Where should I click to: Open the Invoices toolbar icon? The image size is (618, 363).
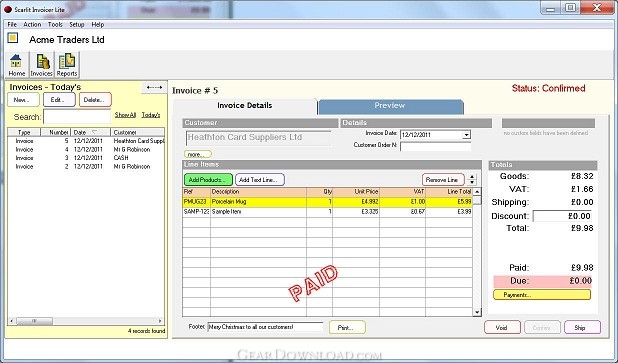[x=41, y=65]
